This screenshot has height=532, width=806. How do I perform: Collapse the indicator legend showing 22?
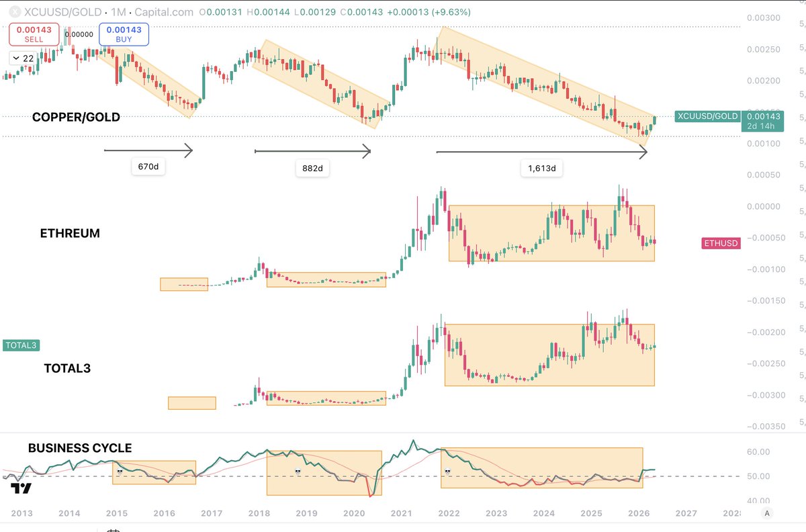point(22,58)
